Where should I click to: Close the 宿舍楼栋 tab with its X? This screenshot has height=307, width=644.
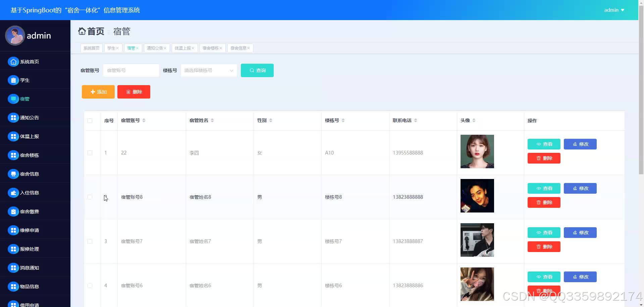pos(221,48)
